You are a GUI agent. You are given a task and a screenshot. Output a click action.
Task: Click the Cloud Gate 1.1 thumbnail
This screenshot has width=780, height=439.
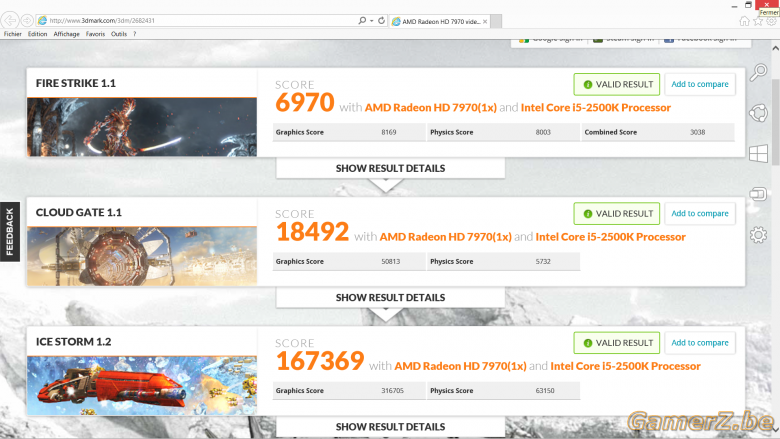coord(142,257)
